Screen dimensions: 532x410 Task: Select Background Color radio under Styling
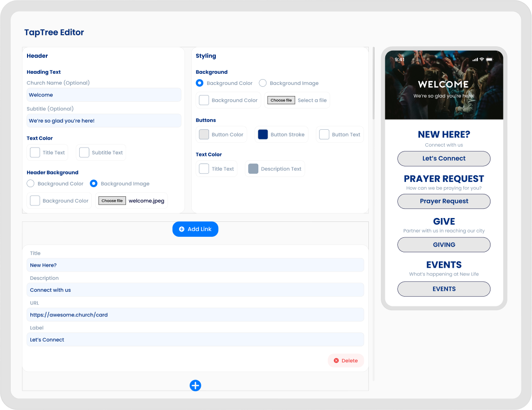(x=199, y=83)
